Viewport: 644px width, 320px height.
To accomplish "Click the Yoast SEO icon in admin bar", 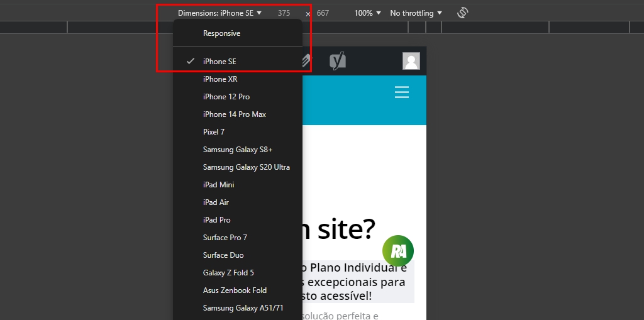I will (x=338, y=61).
